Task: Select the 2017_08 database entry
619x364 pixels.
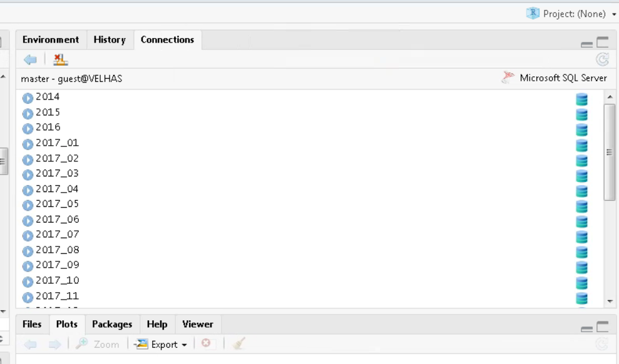Action: pos(57,250)
